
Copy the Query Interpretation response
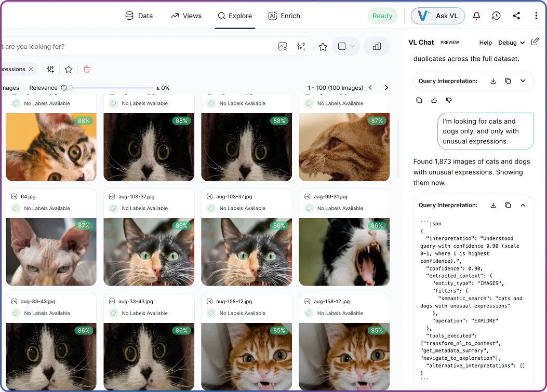pos(508,80)
